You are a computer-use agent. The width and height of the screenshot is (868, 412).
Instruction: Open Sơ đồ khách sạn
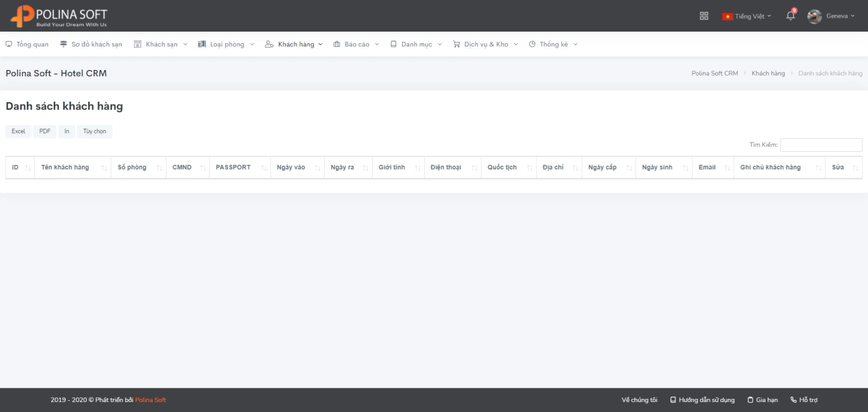click(x=91, y=44)
